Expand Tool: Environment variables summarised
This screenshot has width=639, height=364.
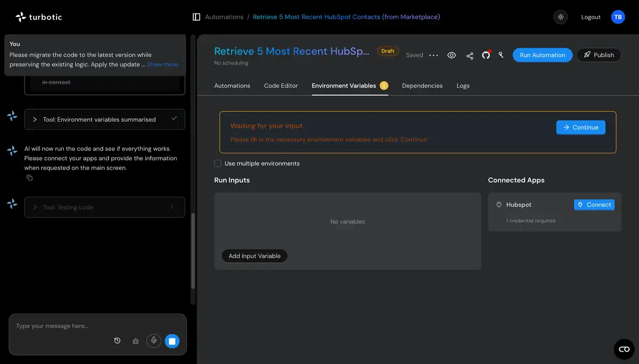click(35, 120)
